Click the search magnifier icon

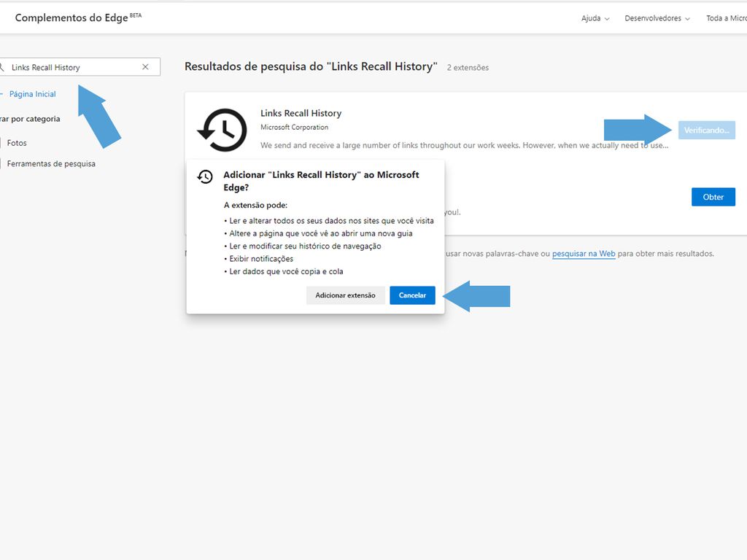1,67
